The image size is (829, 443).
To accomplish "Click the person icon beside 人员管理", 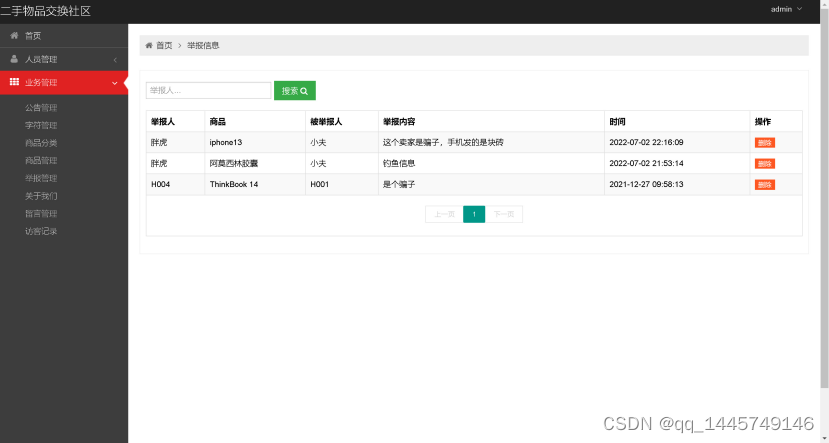I will pyautogui.click(x=14, y=59).
